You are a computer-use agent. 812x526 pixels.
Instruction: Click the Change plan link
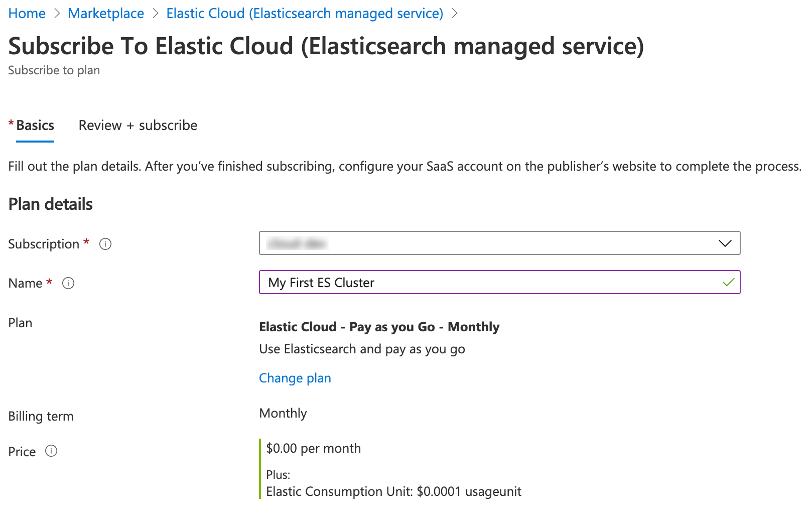click(x=295, y=378)
